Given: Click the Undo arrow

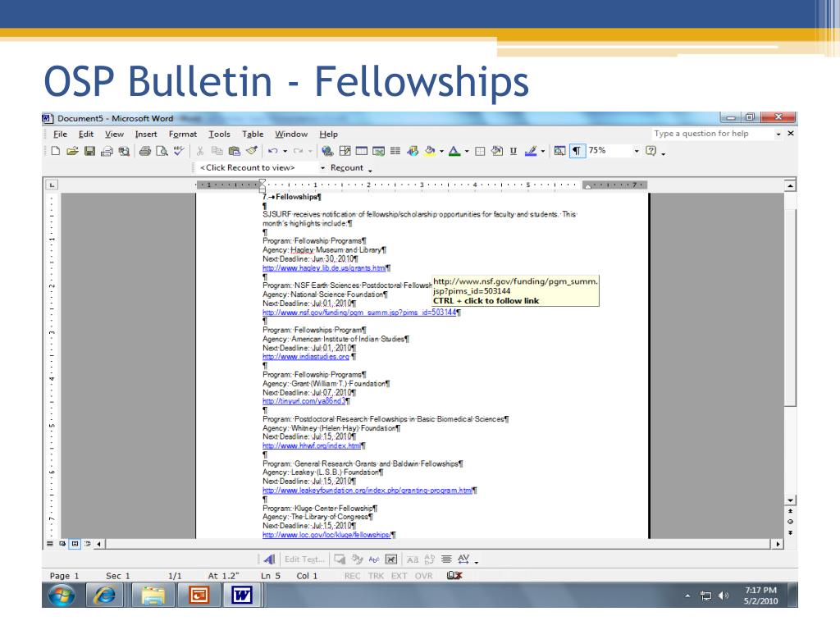Looking at the screenshot, I should pyautogui.click(x=272, y=151).
